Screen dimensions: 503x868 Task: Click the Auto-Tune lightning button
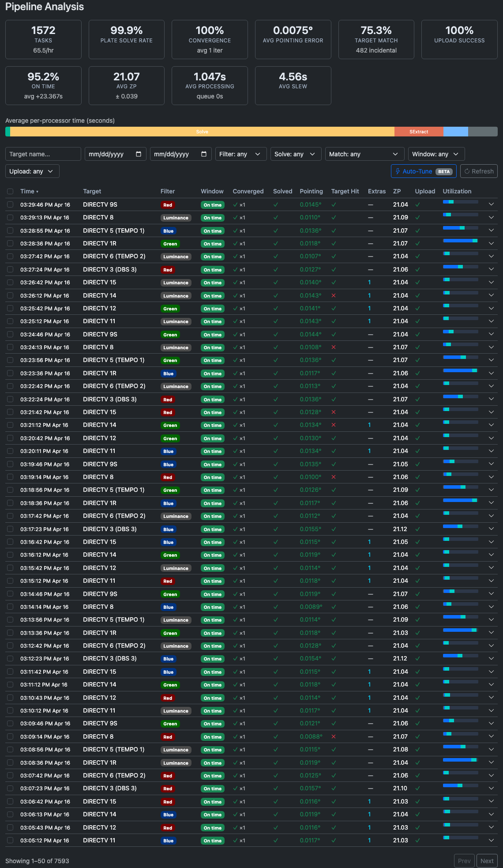[424, 171]
